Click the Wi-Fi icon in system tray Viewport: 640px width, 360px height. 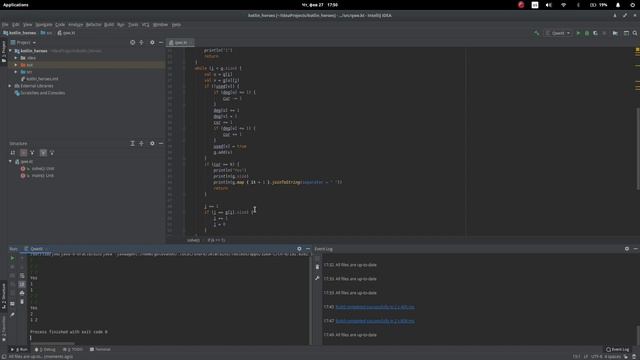tap(563, 5)
